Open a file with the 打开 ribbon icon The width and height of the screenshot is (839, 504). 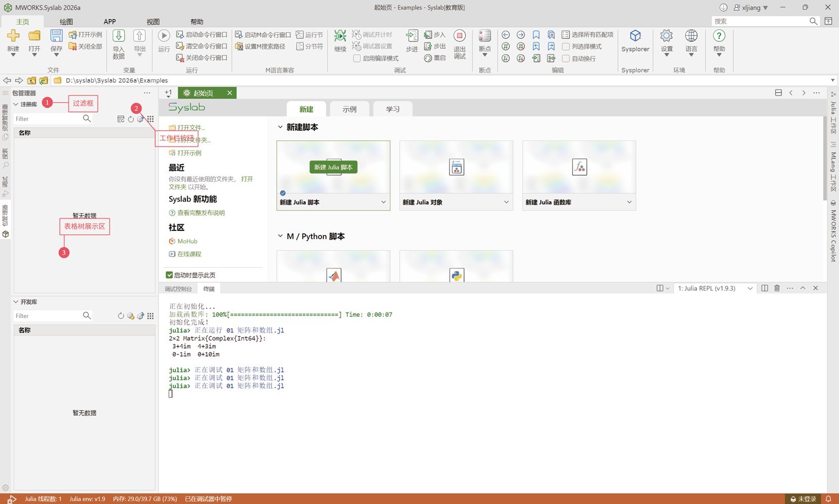(x=34, y=36)
